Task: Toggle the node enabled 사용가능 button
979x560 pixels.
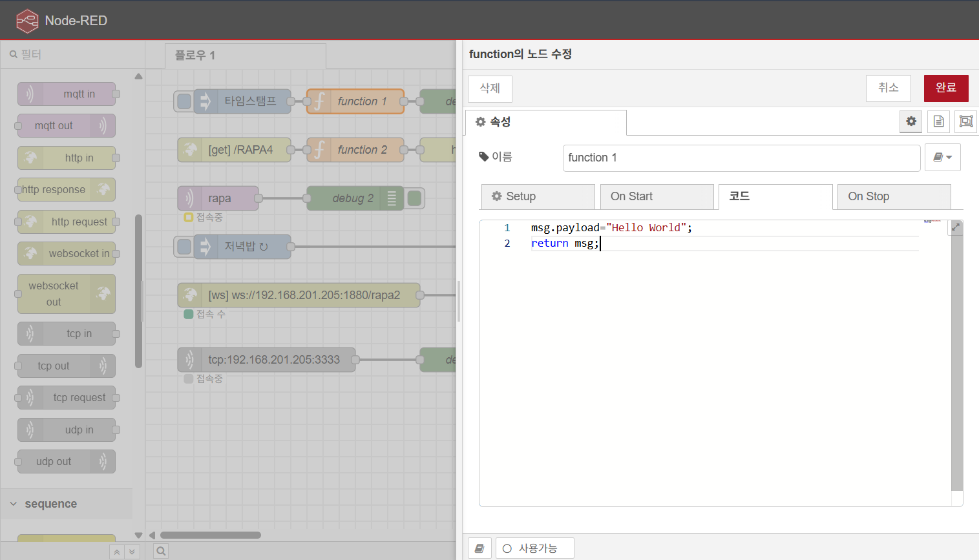Action: [x=534, y=548]
